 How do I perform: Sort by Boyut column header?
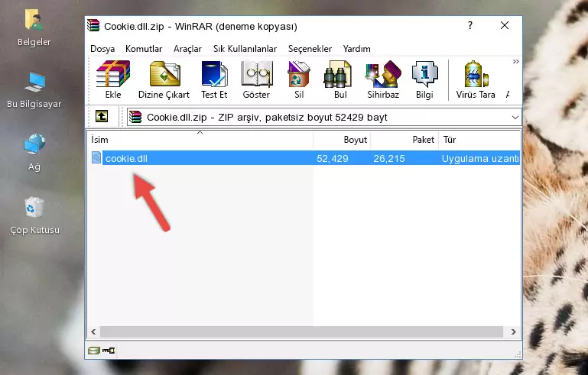tap(342, 139)
